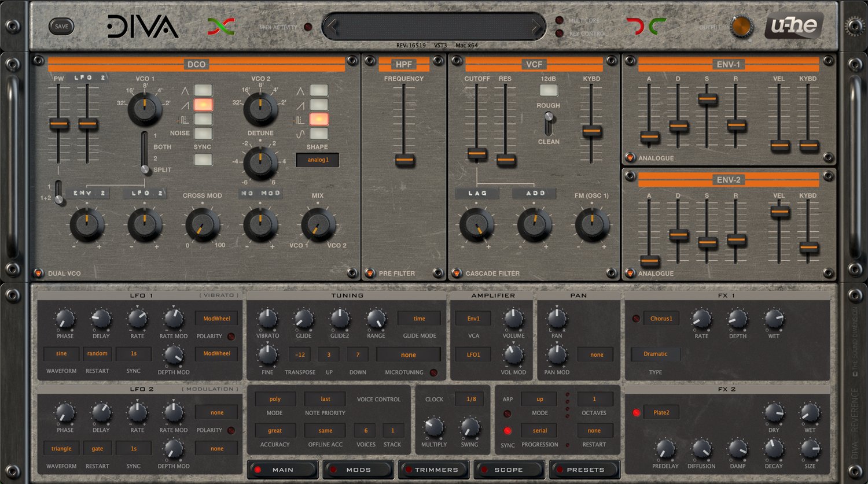Toggle the 12dB filter button

pos(549,90)
